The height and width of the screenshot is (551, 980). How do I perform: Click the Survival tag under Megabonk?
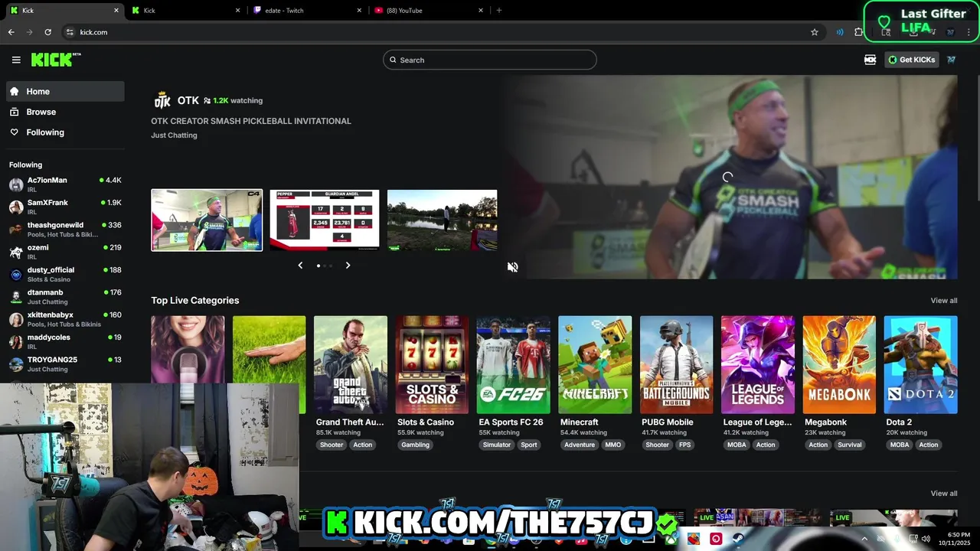coord(849,445)
